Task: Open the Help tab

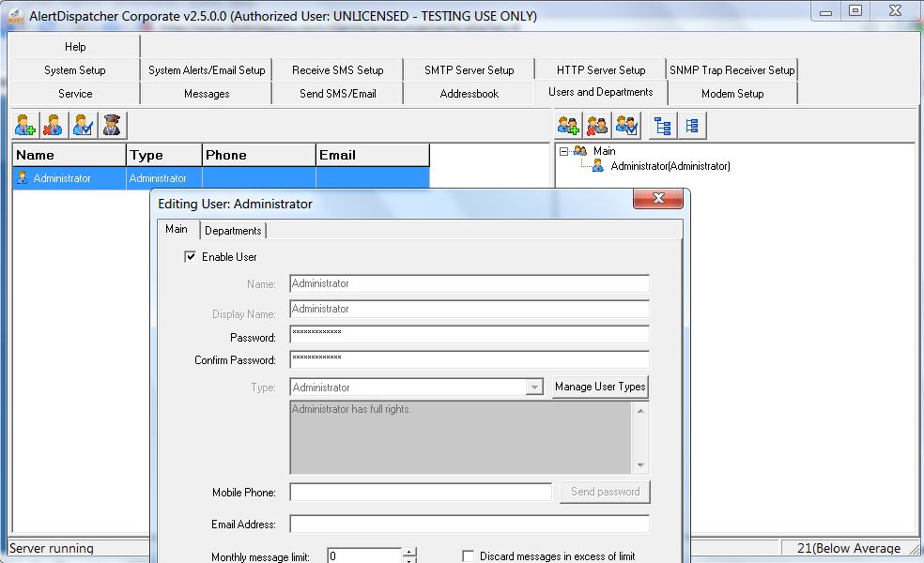Action: [75, 47]
